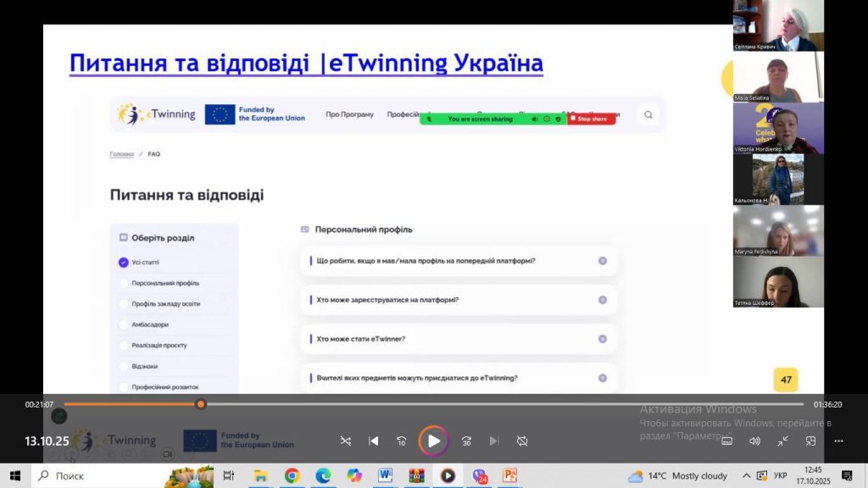Click the subtitles/captions icon
The image size is (868, 488).
pyautogui.click(x=726, y=441)
